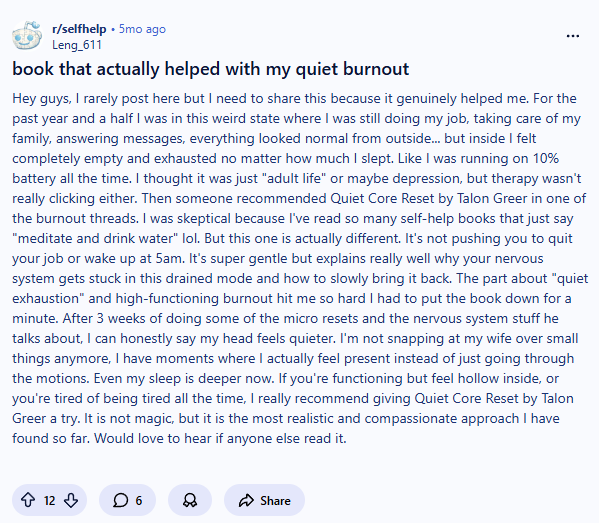View the Leng_611 user profile
This screenshot has height=523, width=599.
pyautogui.click(x=77, y=45)
